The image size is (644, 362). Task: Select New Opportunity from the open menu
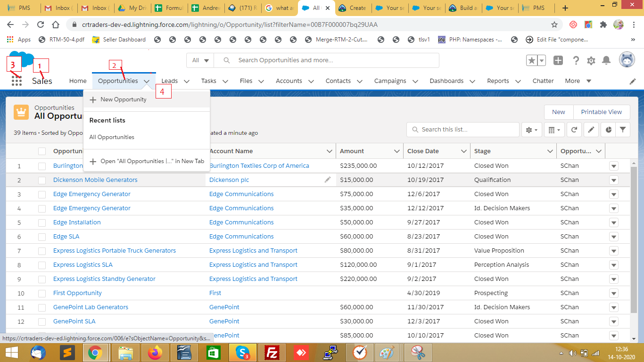click(x=123, y=99)
